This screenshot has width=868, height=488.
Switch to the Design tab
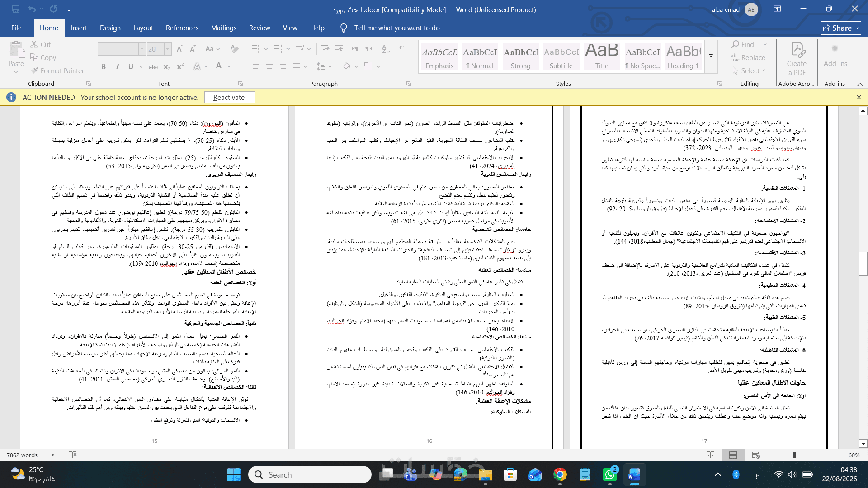click(110, 28)
